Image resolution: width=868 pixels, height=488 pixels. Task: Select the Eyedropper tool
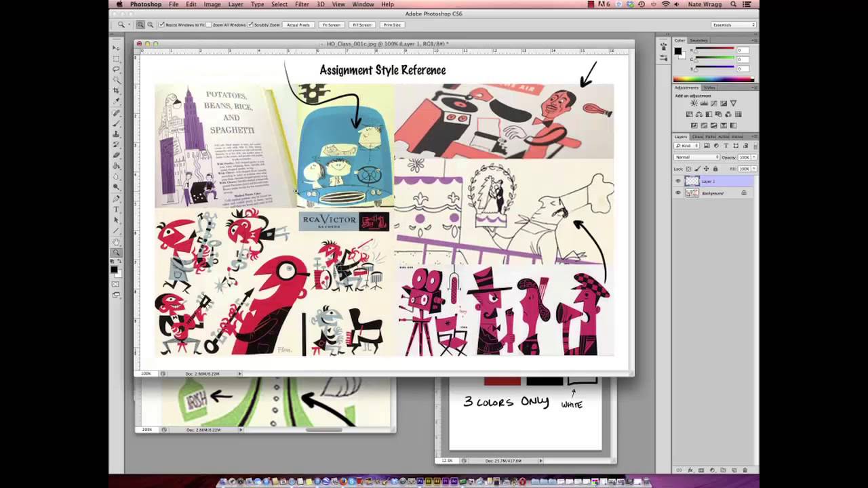116,100
